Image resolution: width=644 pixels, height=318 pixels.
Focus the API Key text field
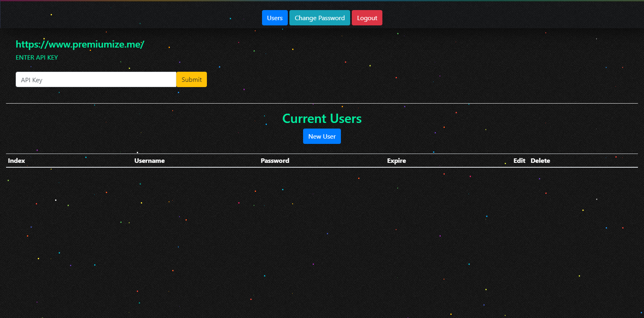click(x=96, y=80)
